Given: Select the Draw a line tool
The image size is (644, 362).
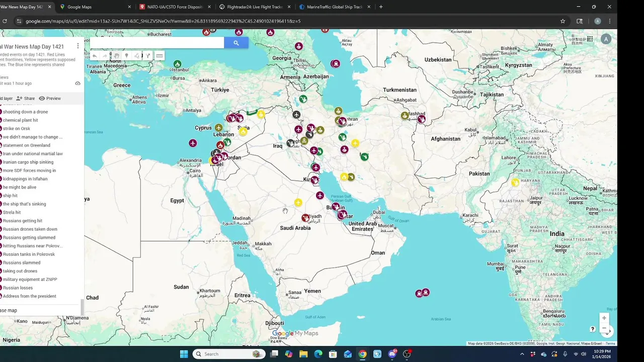Looking at the screenshot, I should 136,56.
